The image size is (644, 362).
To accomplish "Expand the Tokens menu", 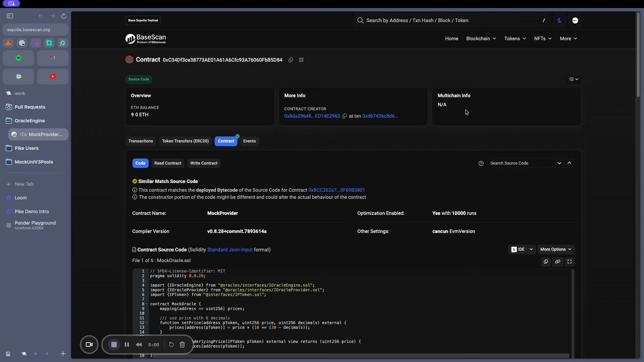I will click(x=515, y=39).
